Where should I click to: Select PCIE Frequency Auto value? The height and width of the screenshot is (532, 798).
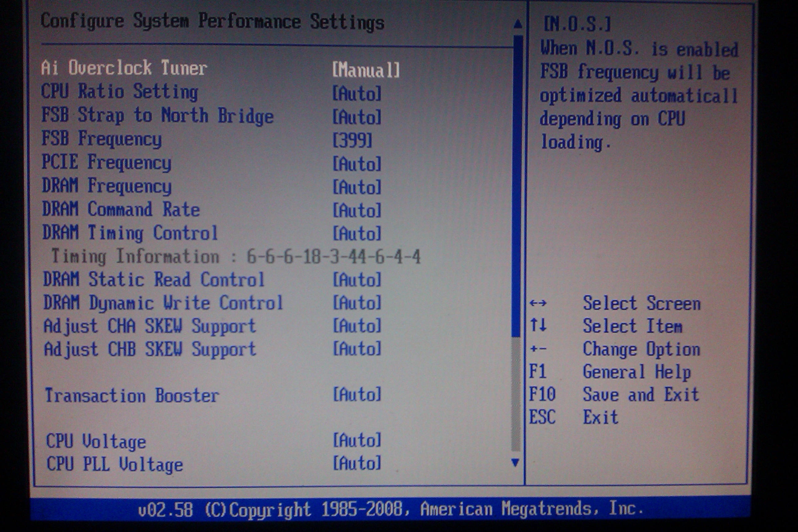point(357,164)
